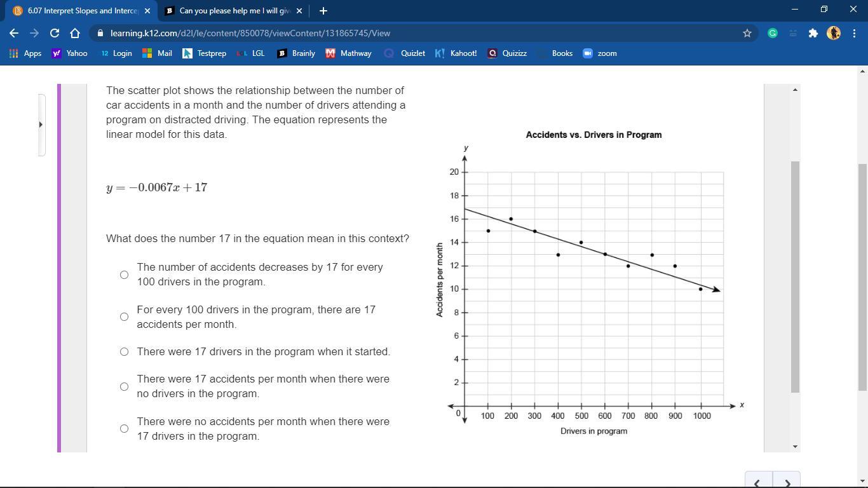Choose the first answer option about decreasing accidents

click(x=124, y=274)
